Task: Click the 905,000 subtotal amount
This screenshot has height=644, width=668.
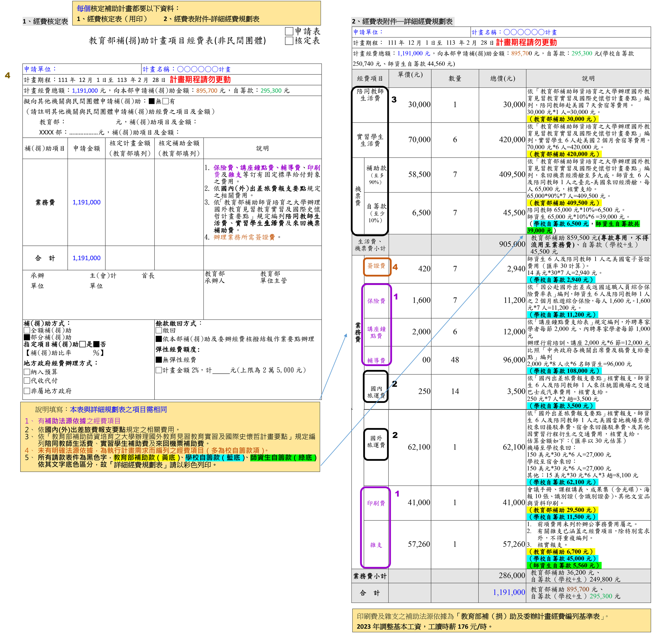Action: (512, 244)
